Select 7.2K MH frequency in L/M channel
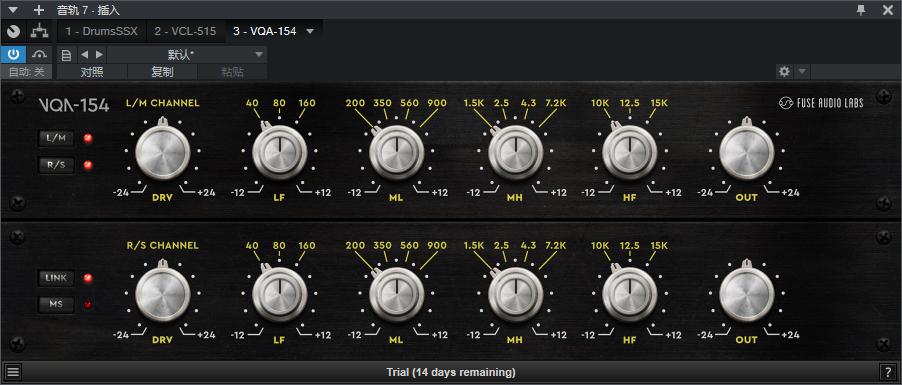 (555, 104)
